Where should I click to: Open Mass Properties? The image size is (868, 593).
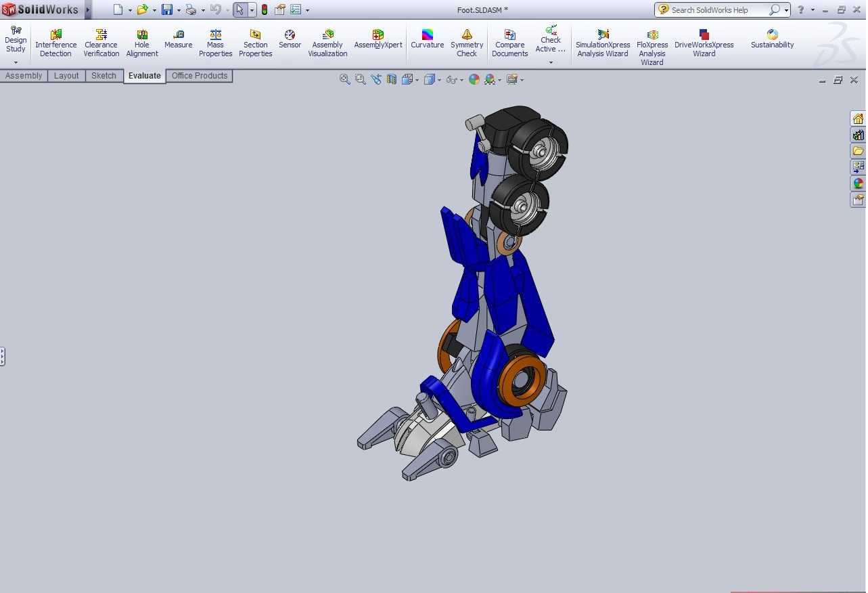[215, 43]
